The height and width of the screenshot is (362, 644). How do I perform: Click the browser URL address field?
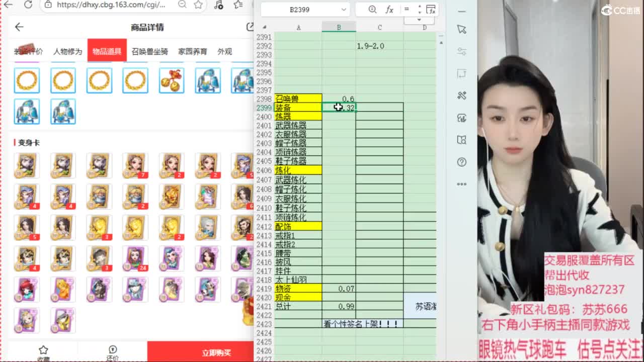pyautogui.click(x=111, y=5)
